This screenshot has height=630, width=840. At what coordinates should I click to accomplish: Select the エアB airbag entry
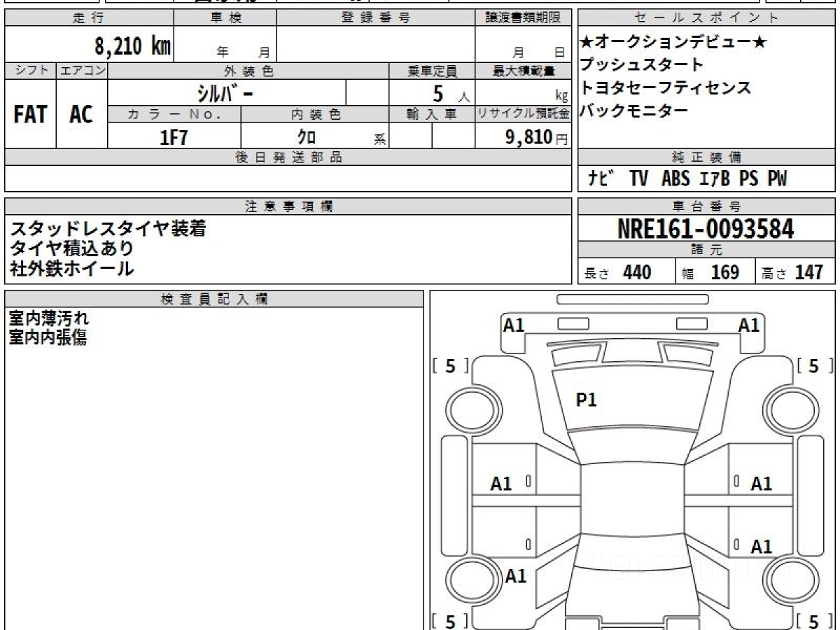715,179
